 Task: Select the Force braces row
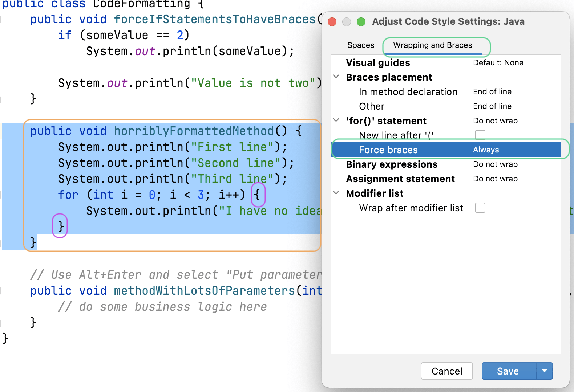click(388, 150)
